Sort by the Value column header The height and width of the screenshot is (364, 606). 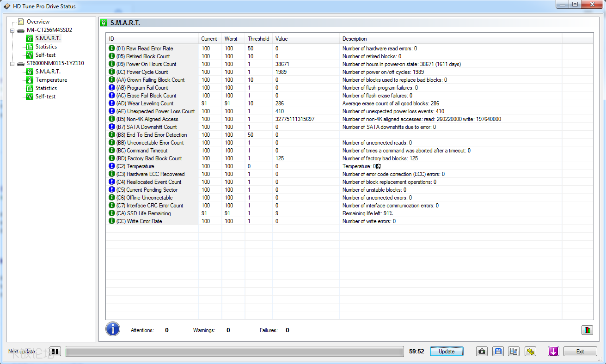click(x=306, y=39)
